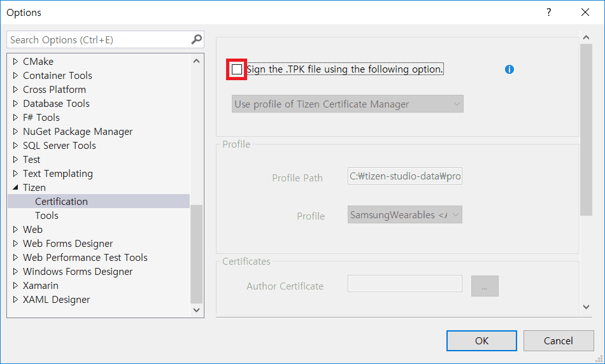605x364 pixels.
Task: Click the Search Options input field
Action: click(99, 39)
